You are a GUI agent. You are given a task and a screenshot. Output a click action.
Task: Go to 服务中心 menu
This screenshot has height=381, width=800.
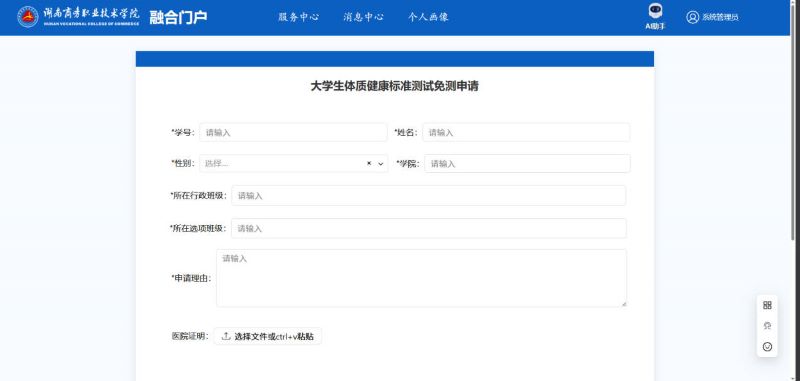(x=299, y=17)
